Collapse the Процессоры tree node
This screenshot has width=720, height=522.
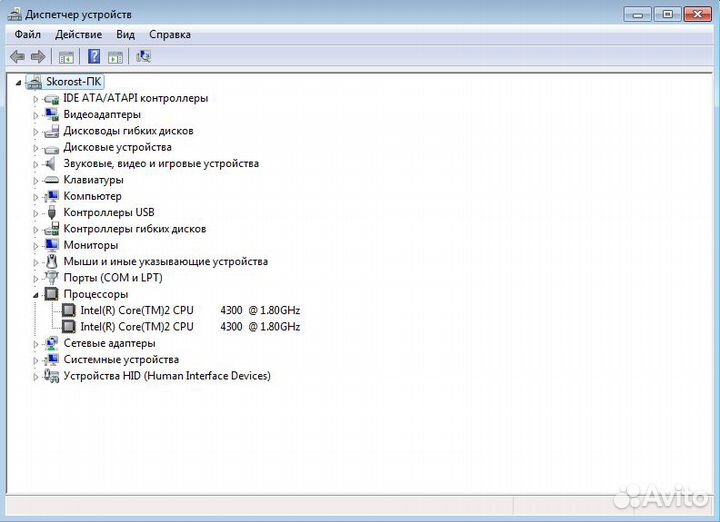[36, 295]
